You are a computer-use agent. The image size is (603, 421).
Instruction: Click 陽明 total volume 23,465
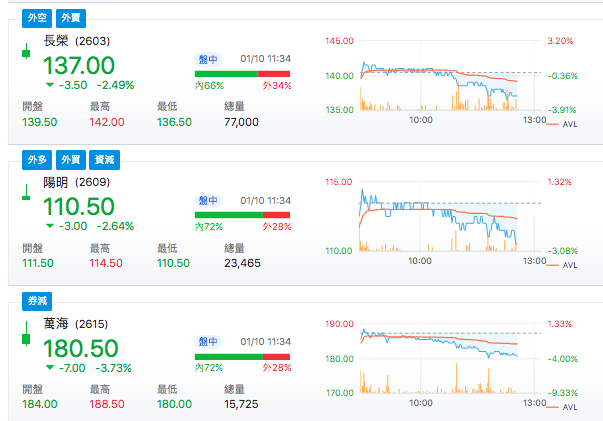point(242,263)
